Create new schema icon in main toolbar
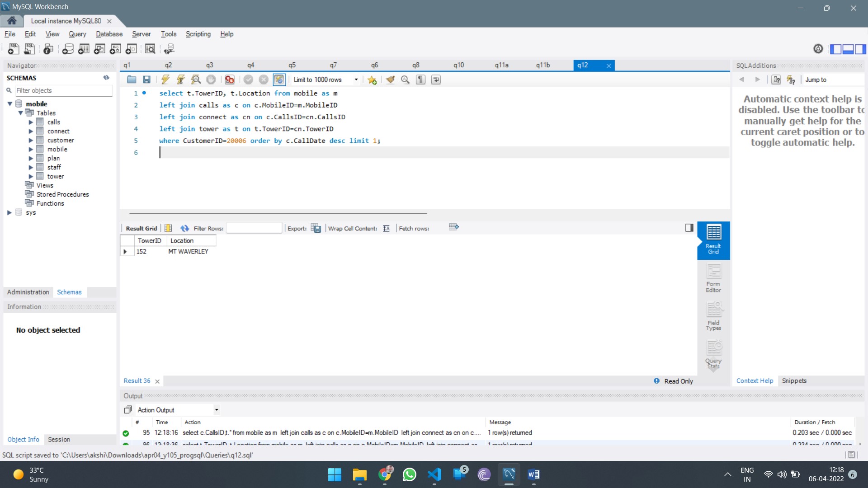Viewport: 868px width, 488px height. click(68, 49)
